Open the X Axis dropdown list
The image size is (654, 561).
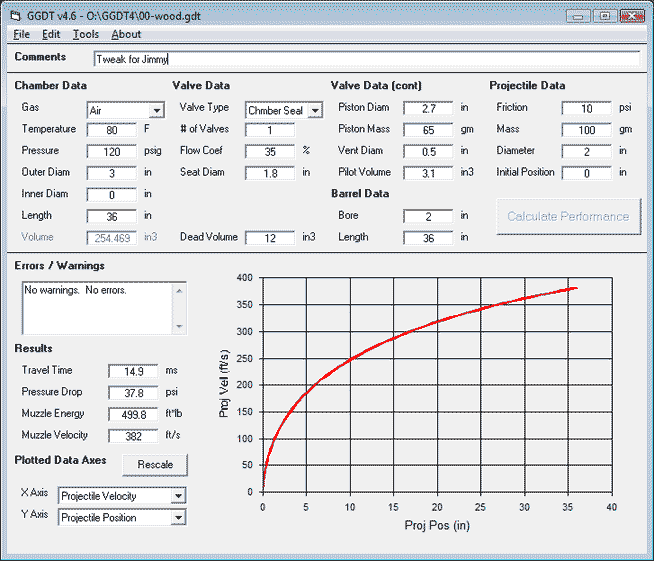point(177,496)
